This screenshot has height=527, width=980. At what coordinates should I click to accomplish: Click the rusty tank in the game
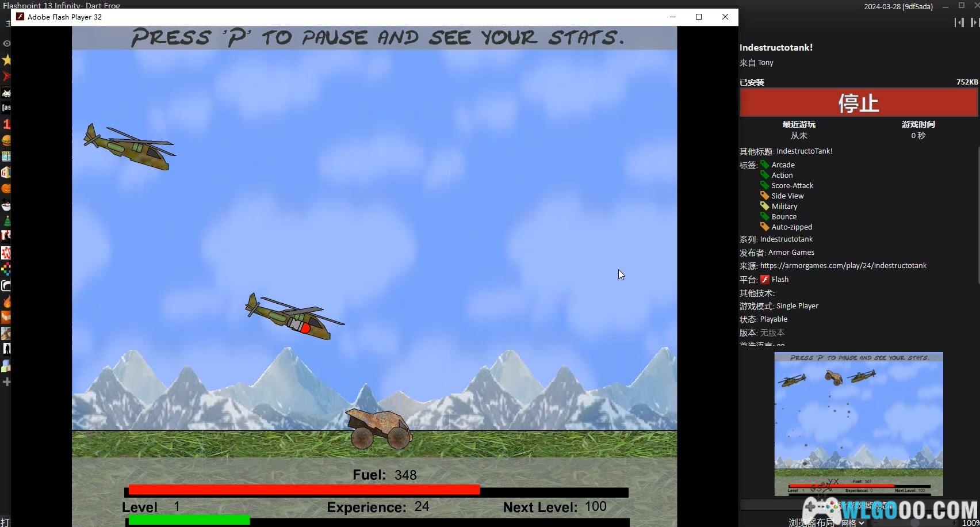pyautogui.click(x=379, y=429)
